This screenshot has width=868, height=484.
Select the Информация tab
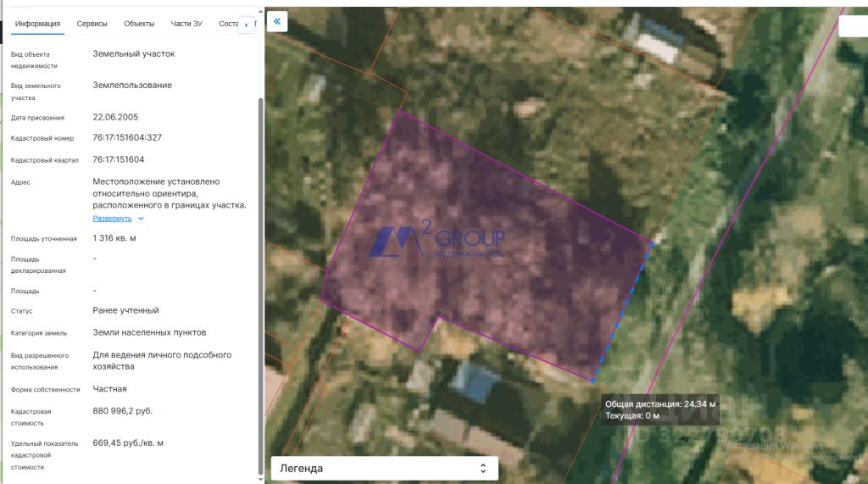[x=37, y=24]
